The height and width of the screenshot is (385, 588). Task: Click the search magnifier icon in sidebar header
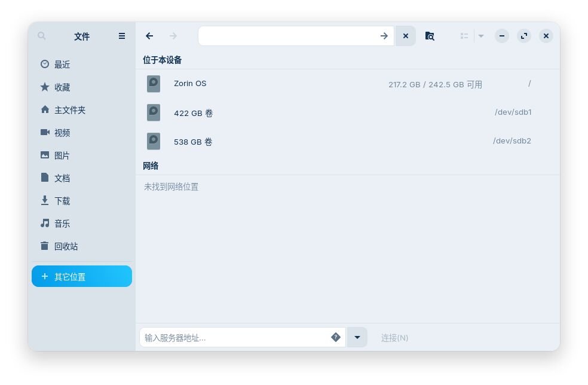click(42, 36)
